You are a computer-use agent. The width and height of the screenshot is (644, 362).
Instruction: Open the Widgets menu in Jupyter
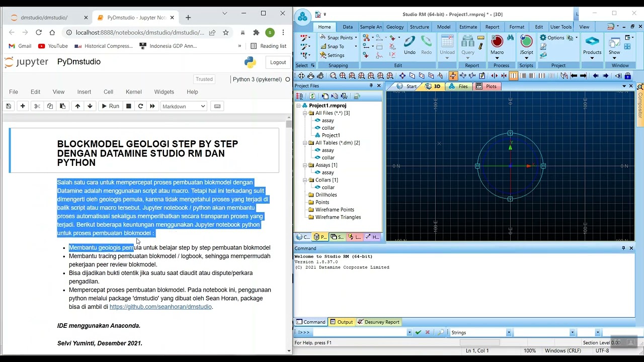(164, 92)
